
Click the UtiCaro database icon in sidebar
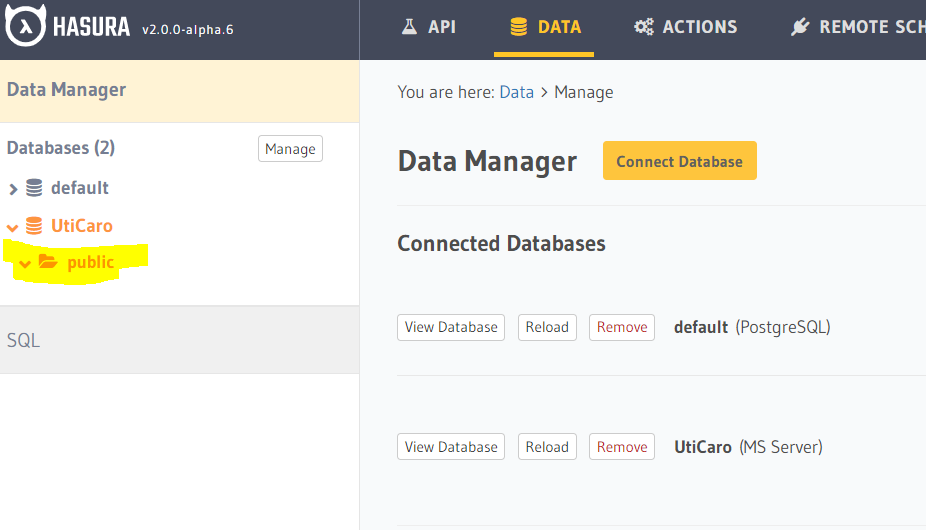point(34,226)
